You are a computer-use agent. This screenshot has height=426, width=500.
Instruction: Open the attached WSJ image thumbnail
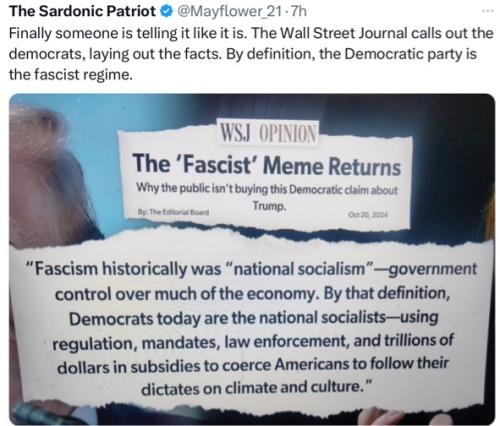point(252,259)
